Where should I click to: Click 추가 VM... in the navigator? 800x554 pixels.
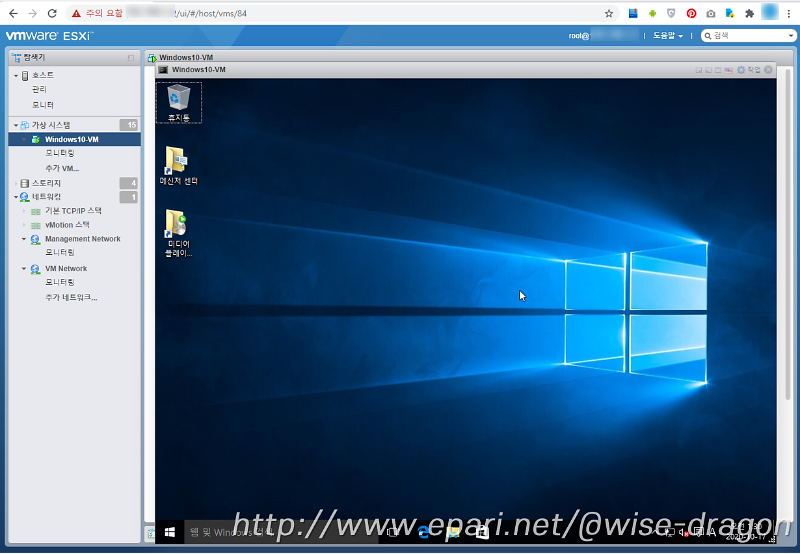click(62, 168)
